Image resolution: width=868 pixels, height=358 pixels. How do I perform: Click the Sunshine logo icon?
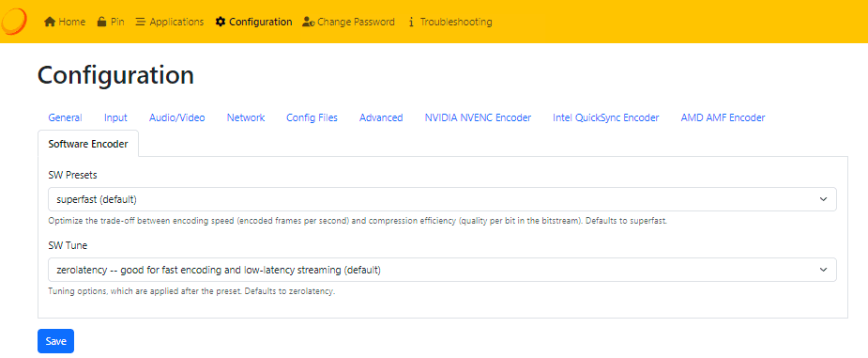(x=13, y=22)
